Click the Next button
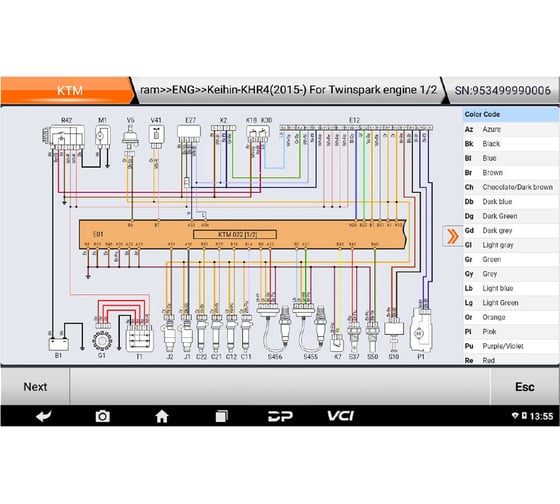The image size is (560, 504). pos(35,386)
